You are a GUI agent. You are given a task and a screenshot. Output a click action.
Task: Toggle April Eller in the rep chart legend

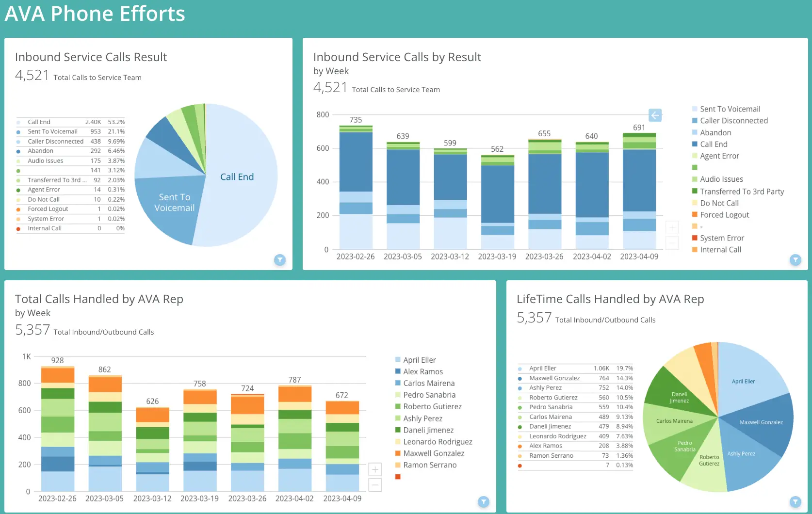click(x=416, y=360)
